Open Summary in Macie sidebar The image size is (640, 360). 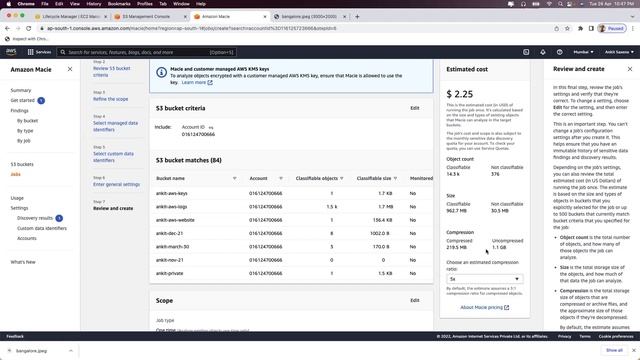[x=21, y=90]
